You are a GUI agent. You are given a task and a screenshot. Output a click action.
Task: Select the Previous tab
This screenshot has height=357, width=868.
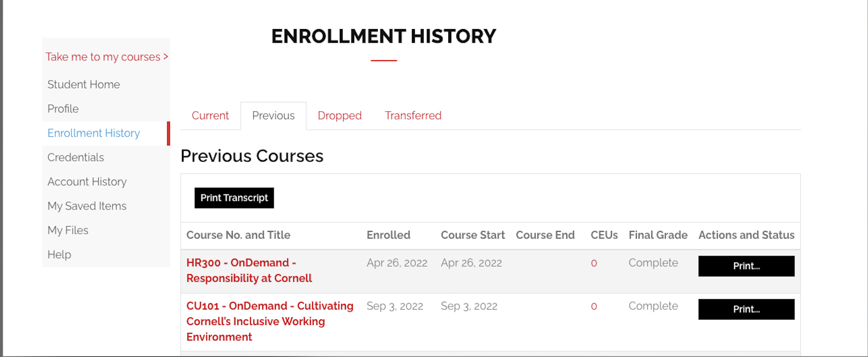tap(273, 116)
